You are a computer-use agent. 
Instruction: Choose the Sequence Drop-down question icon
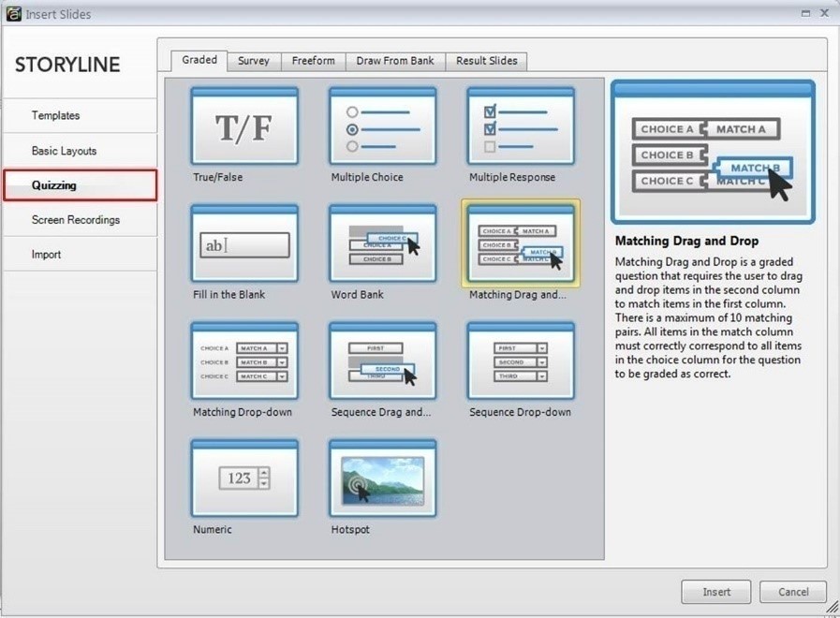(521, 360)
